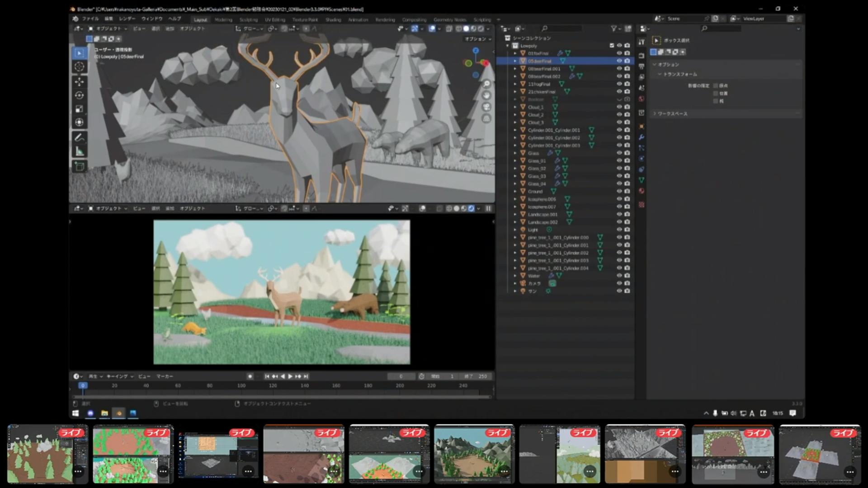Open the ウィンドウ menu

click(x=152, y=19)
